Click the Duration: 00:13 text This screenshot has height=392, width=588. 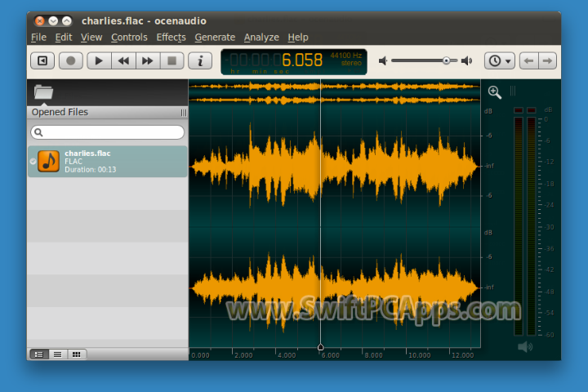tap(91, 170)
